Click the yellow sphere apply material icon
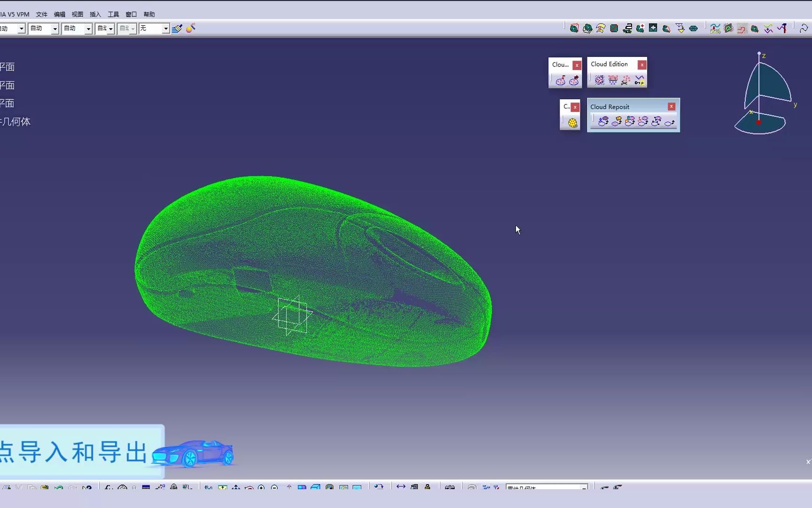 (x=190, y=29)
